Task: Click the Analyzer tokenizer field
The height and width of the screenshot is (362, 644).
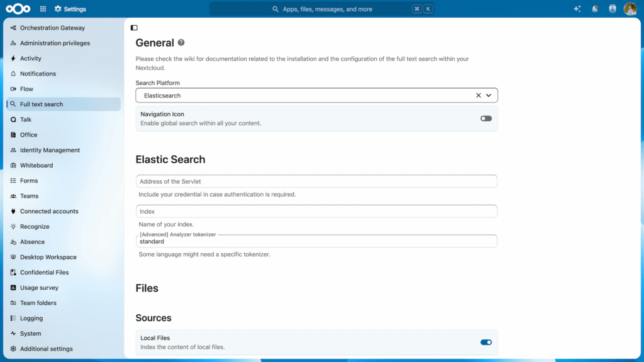Action: (316, 241)
